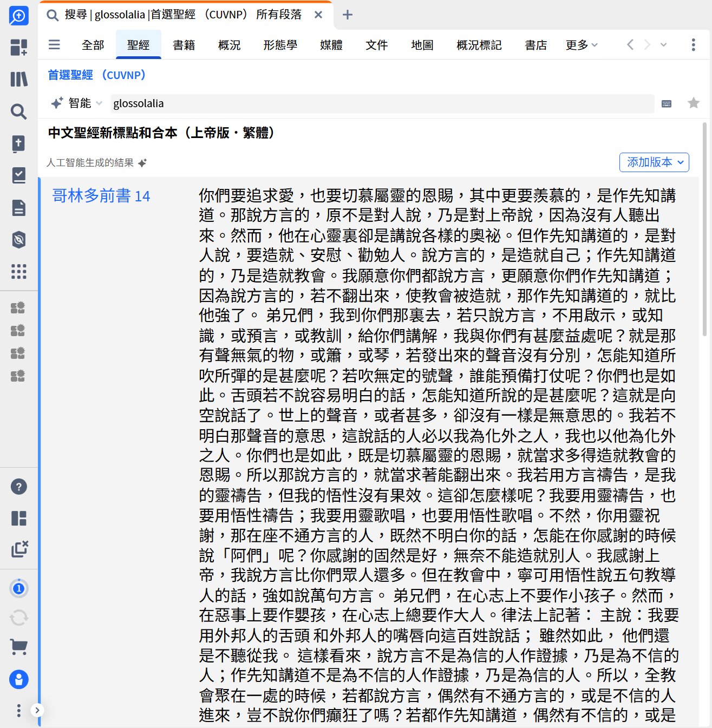Switch to the 地圖 tab
This screenshot has height=728, width=712.
pos(422,45)
